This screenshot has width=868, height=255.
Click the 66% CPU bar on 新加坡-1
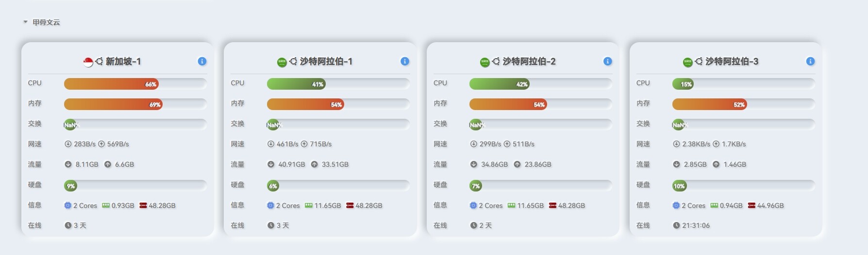(111, 84)
